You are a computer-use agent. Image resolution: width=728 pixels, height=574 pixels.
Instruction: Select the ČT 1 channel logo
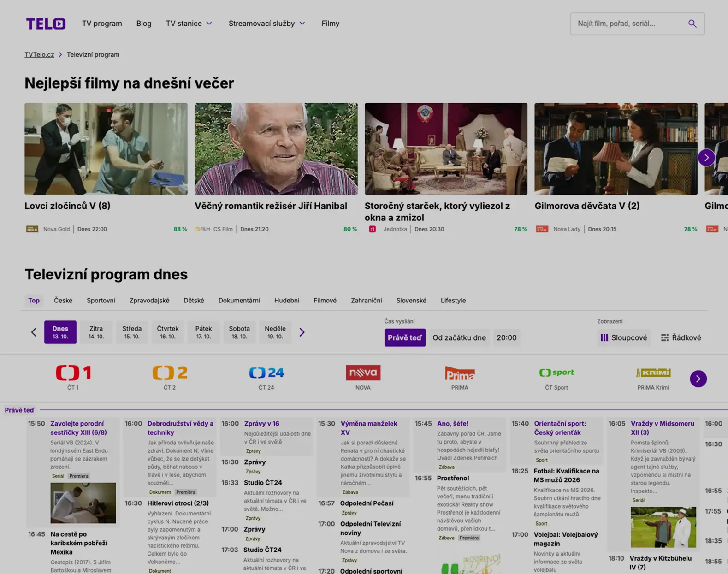pyautogui.click(x=73, y=373)
